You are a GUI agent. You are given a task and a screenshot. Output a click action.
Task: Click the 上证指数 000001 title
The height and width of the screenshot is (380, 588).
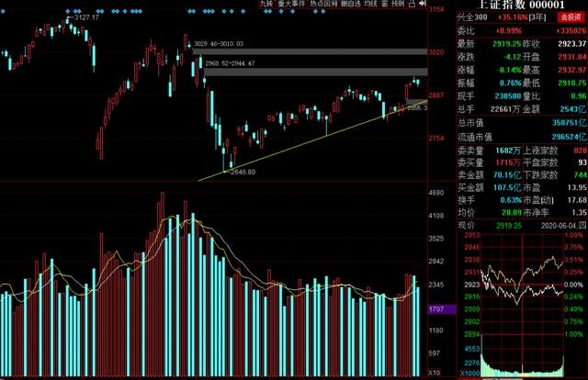tap(521, 5)
